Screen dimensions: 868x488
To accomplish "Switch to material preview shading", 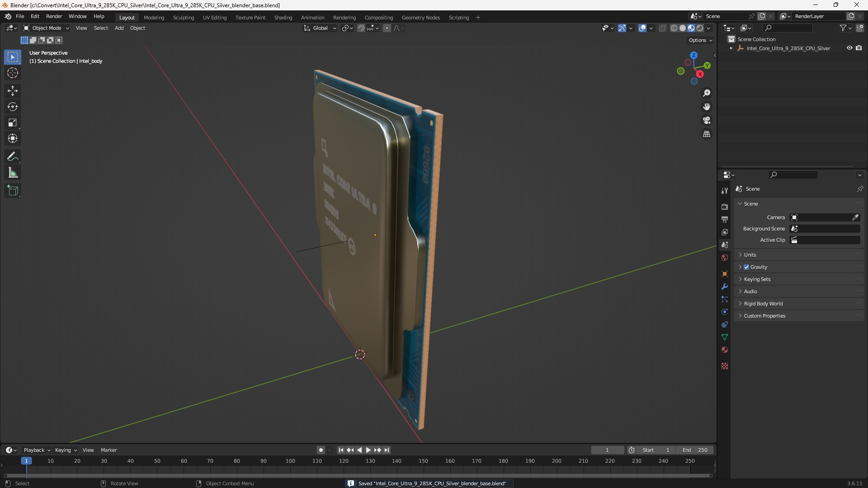I will tap(691, 28).
